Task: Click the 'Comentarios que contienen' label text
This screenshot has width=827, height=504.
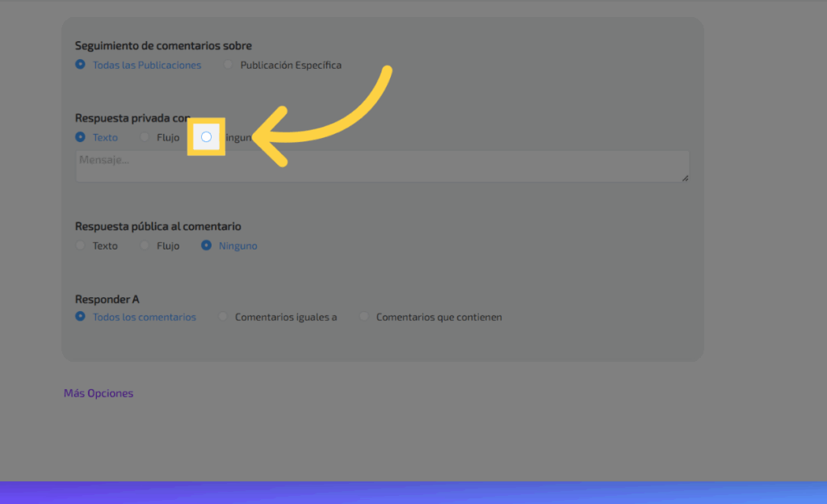Action: pos(439,317)
